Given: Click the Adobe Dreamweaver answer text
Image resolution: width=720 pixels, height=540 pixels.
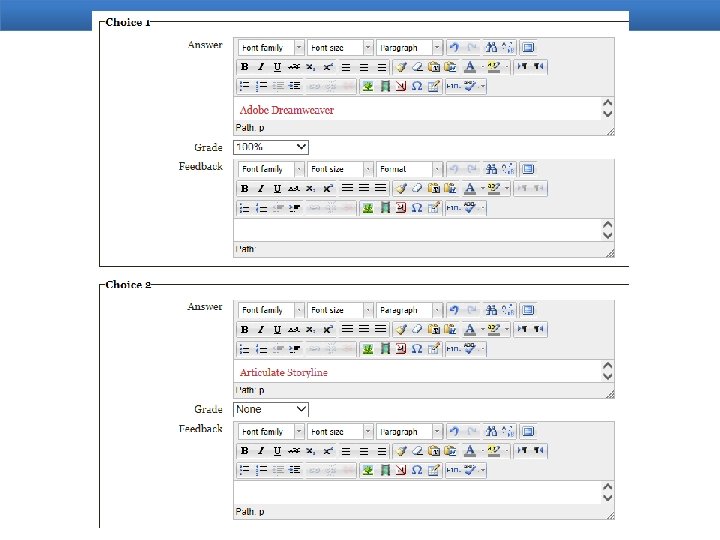Looking at the screenshot, I should (x=287, y=110).
